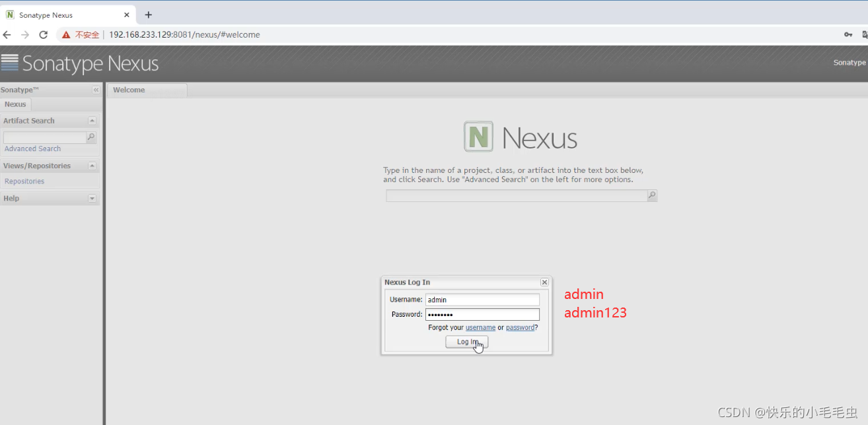Close the Sonatype Nexus browser tab
868x425 pixels.
pyautogui.click(x=127, y=15)
